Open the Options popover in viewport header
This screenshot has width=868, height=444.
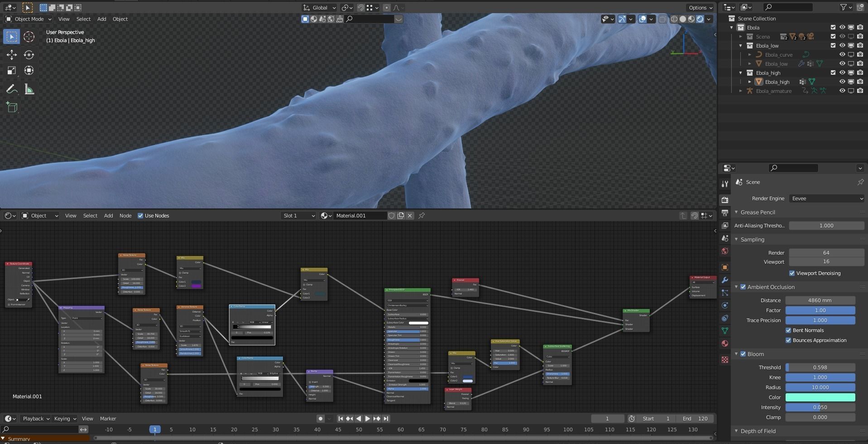700,8
